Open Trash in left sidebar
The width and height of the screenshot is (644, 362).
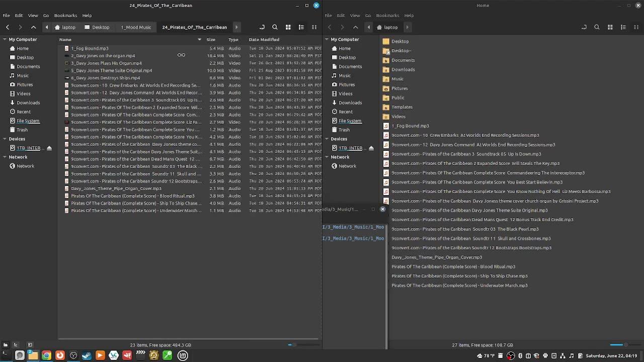click(22, 130)
